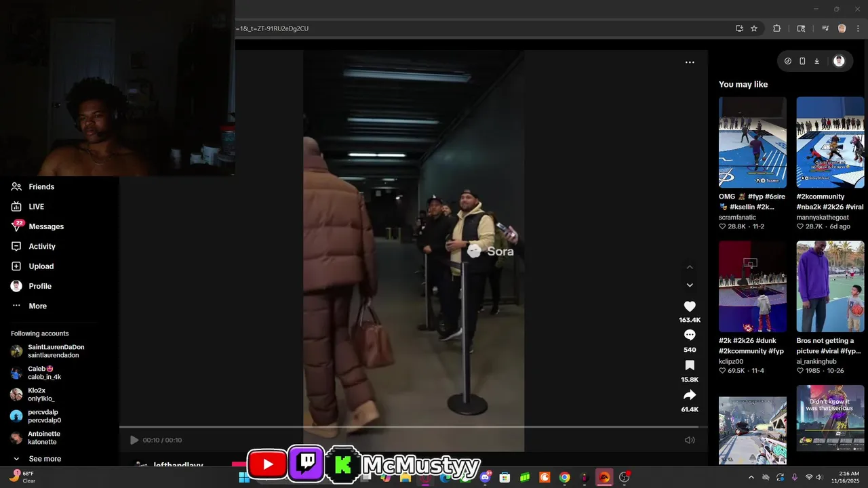Open Chrome profile avatar
The height and width of the screenshot is (488, 868).
coord(842,28)
